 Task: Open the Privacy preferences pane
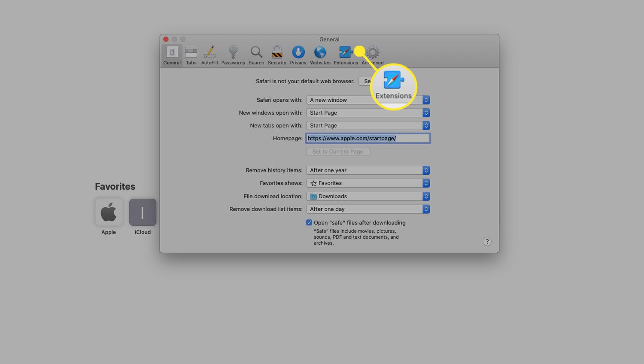tap(298, 56)
